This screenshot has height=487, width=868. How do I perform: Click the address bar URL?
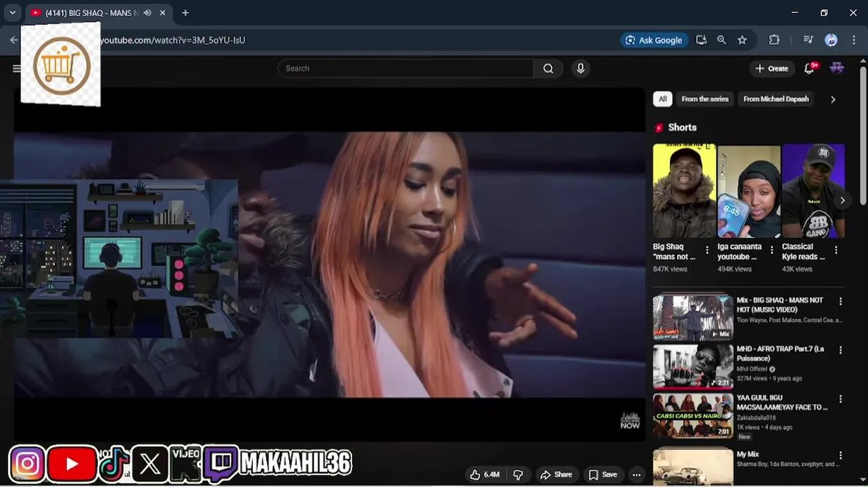pyautogui.click(x=172, y=40)
